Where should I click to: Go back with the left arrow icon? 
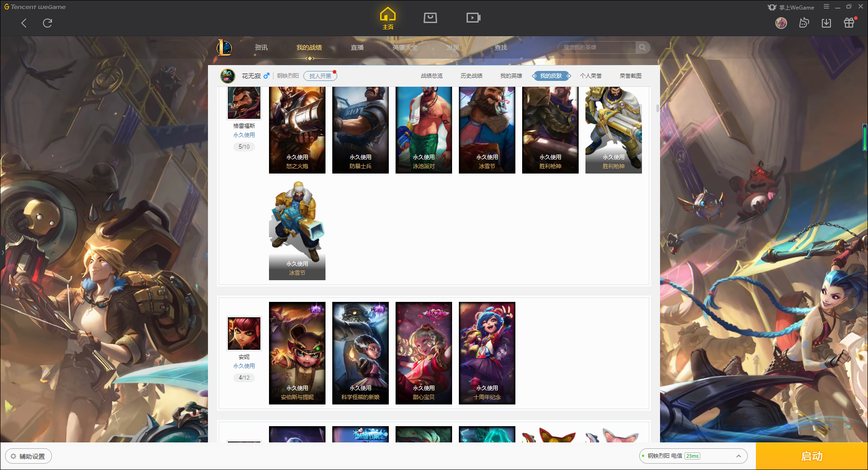[x=24, y=23]
